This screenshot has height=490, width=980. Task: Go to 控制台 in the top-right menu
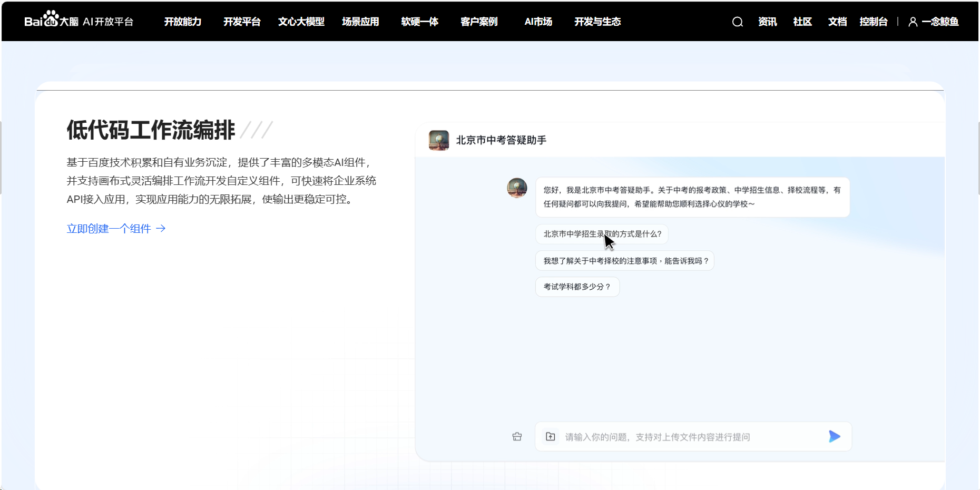pos(874,22)
